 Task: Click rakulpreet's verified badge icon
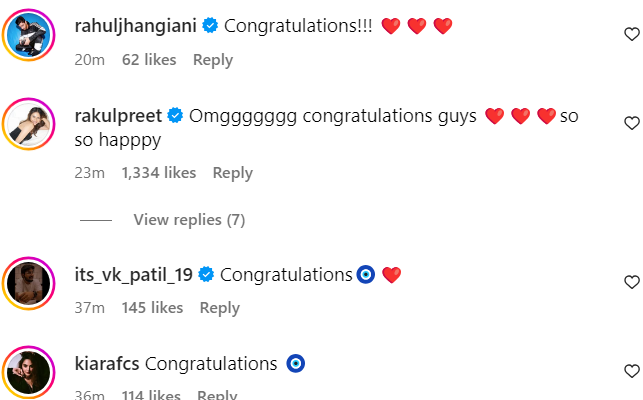tap(174, 116)
